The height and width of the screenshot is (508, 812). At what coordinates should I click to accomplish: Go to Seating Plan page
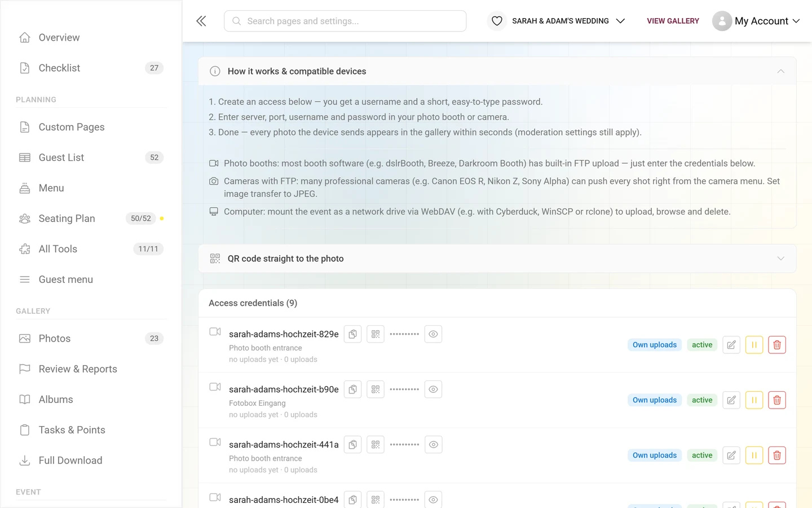(91, 218)
